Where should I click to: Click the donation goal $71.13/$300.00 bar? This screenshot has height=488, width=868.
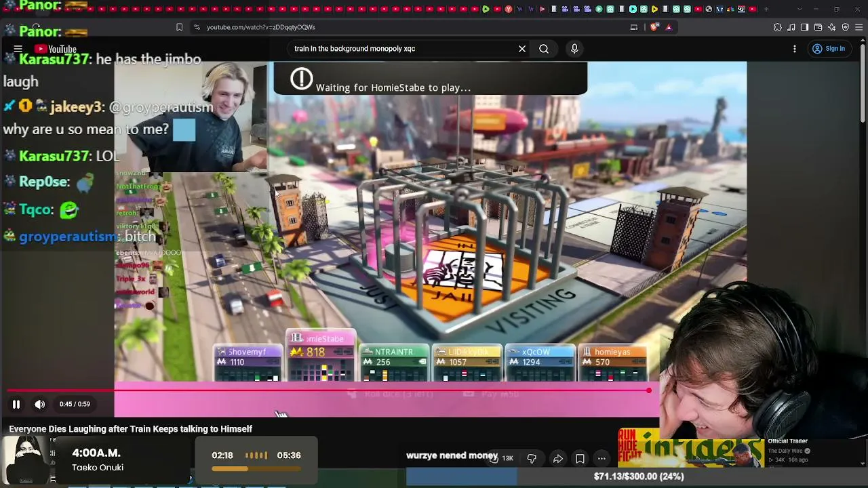coord(637,476)
